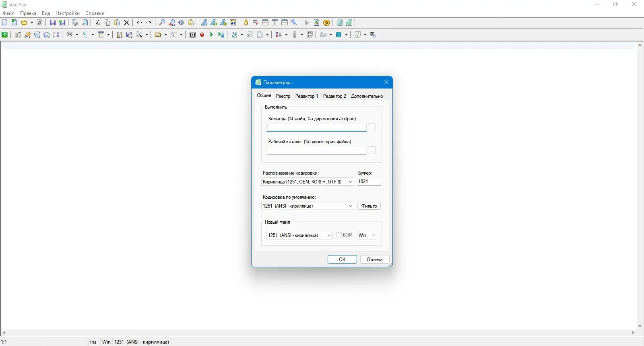
Task: Click the printer icon
Action: pyautogui.click(x=75, y=23)
